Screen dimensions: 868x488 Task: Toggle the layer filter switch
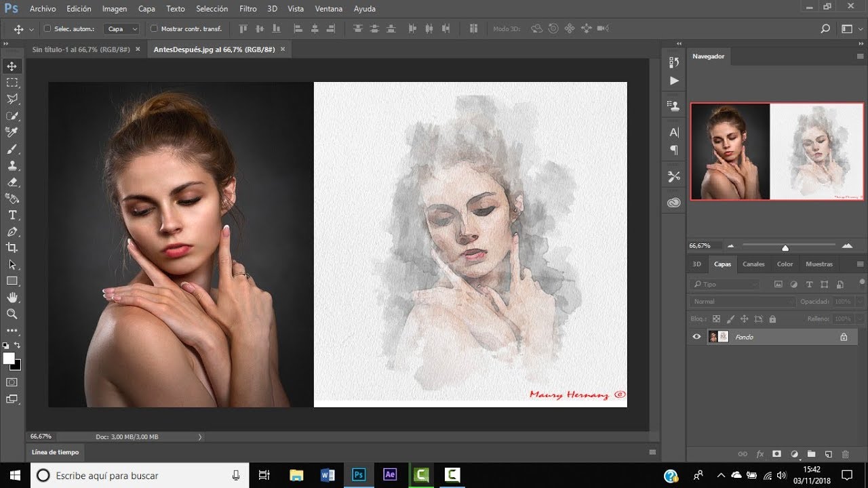point(862,282)
